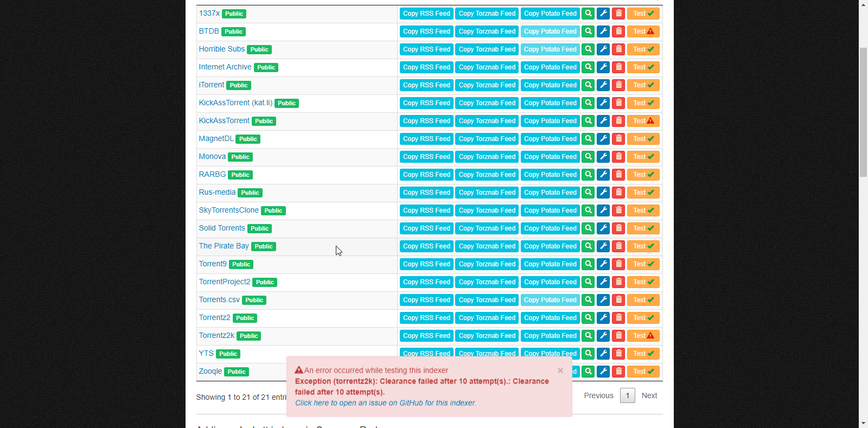Close the error notification with X
The height and width of the screenshot is (428, 868).
[x=560, y=370]
